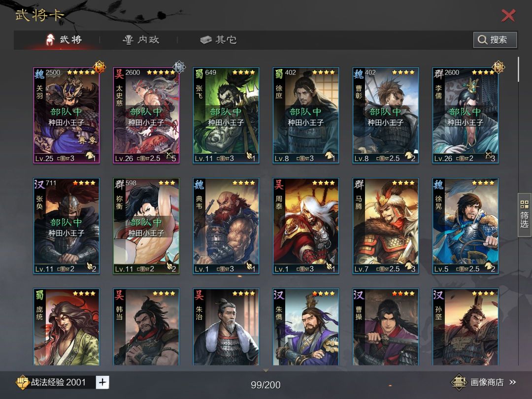The image size is (532, 399).
Task: Click the troop type icon on 张飞 card
Action: pos(249,156)
